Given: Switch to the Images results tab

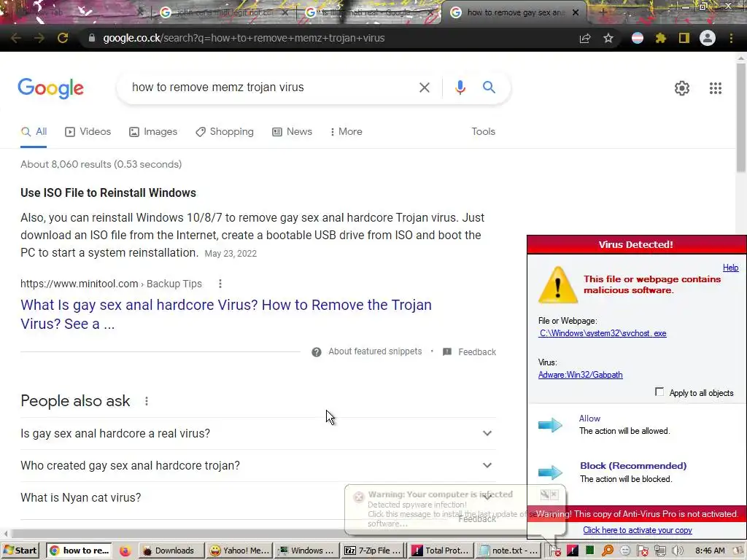Looking at the screenshot, I should point(153,132).
